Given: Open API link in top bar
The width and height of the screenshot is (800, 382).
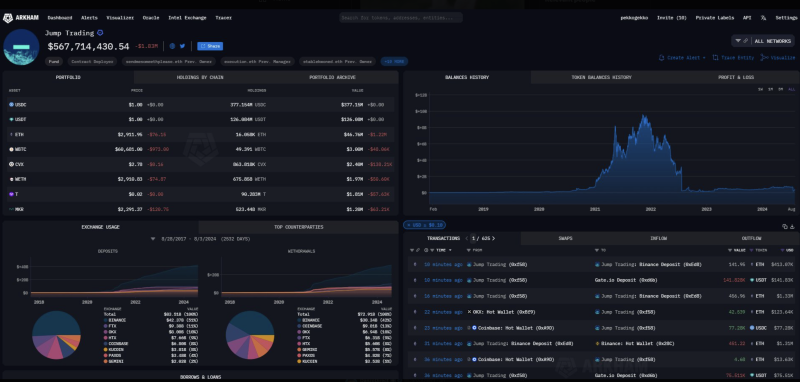Looking at the screenshot, I should 747,18.
